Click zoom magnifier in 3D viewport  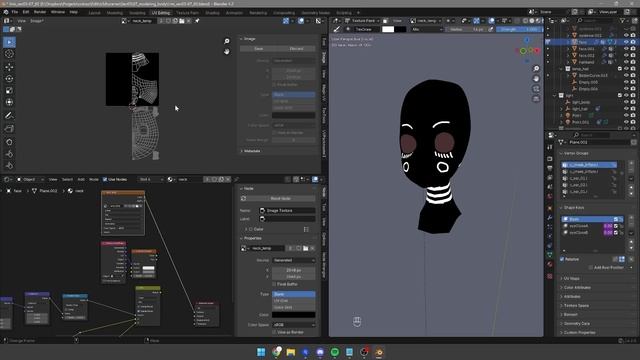(536, 69)
